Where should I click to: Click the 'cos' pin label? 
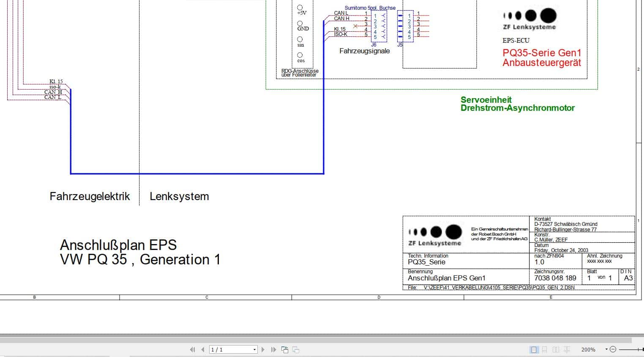301,60
